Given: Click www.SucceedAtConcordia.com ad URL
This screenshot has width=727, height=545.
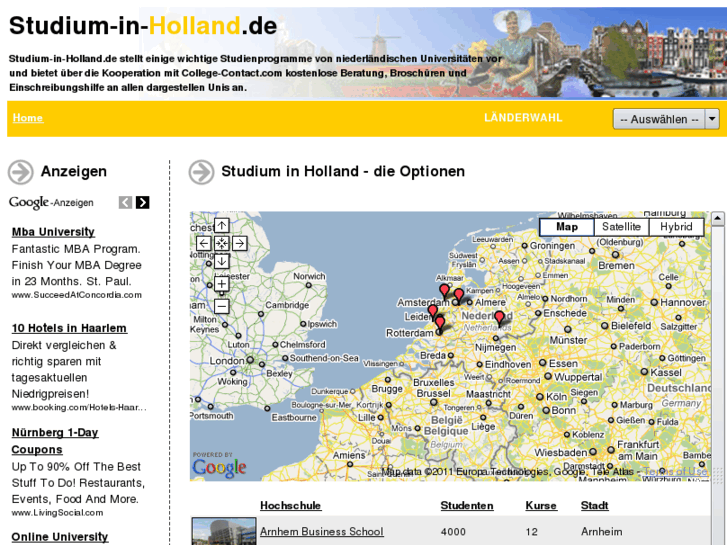Looking at the screenshot, I should click(x=77, y=295).
